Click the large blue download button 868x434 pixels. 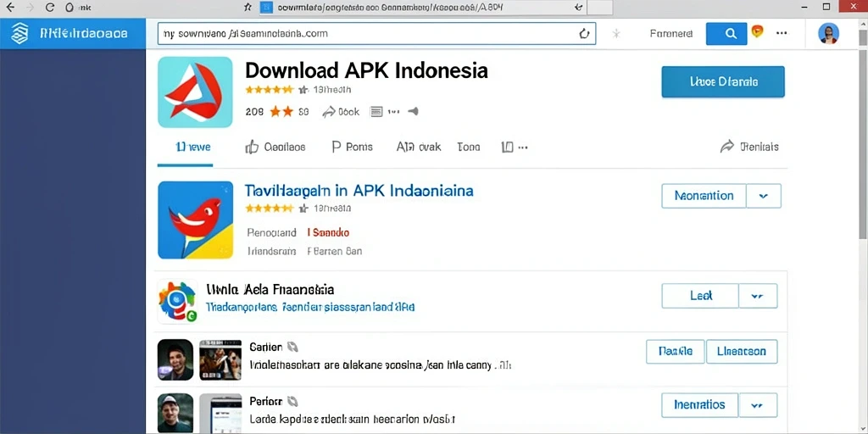click(x=723, y=82)
